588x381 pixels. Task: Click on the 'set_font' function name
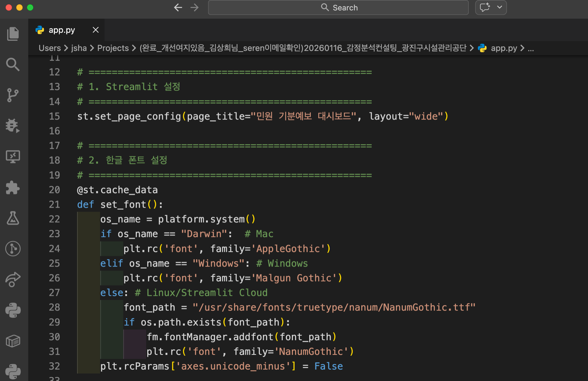tap(123, 204)
